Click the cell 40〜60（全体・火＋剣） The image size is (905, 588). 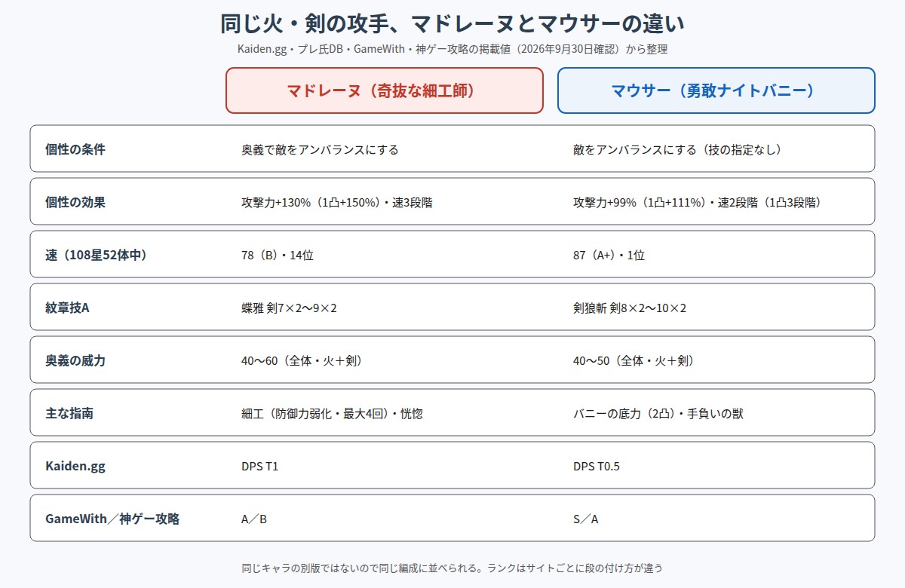pos(302,360)
